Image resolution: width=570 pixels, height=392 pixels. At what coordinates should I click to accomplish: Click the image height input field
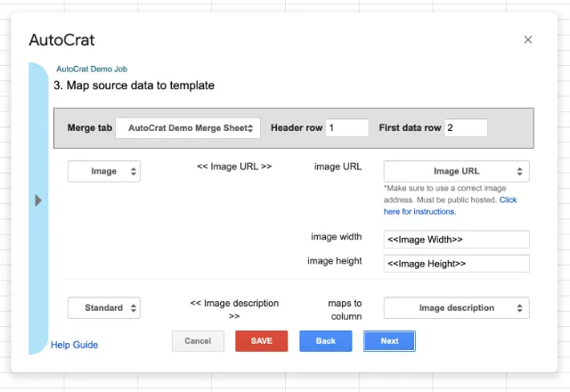click(456, 264)
